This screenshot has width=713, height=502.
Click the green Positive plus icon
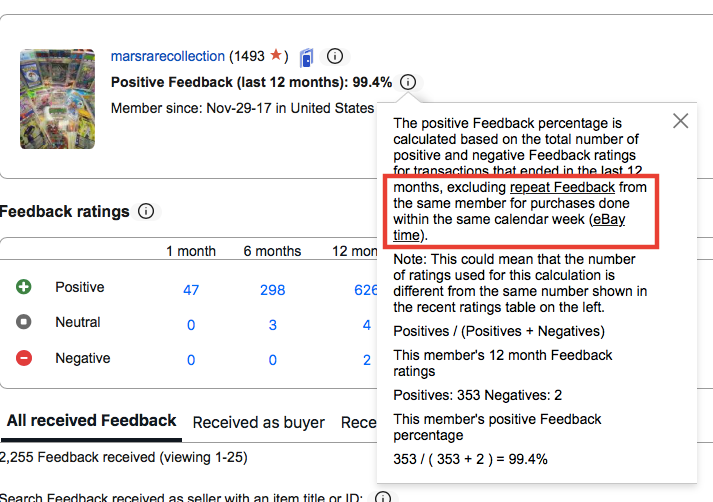[x=24, y=287]
